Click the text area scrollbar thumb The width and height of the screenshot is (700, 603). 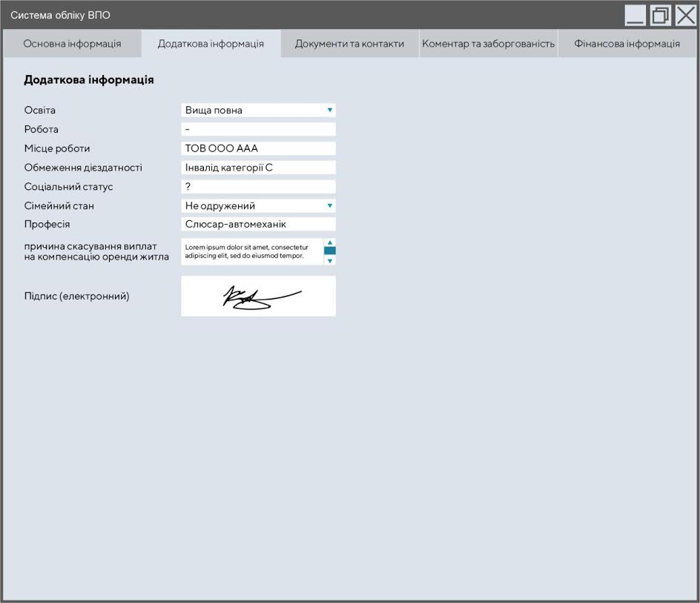330,251
